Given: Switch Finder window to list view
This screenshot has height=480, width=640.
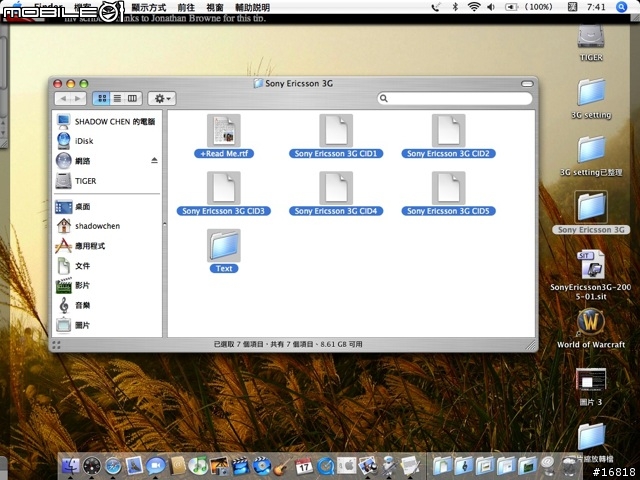Looking at the screenshot, I should point(117,98).
